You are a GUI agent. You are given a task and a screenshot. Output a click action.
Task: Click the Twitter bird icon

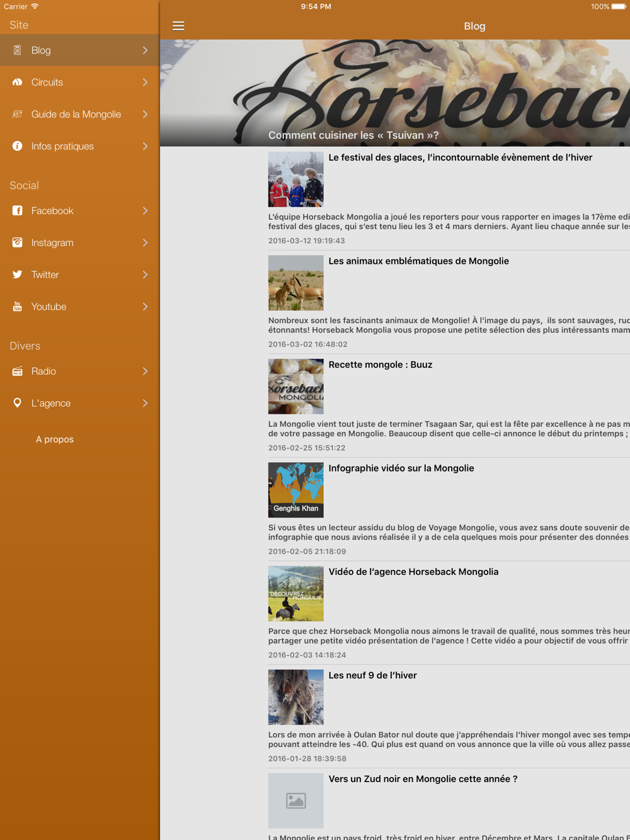[x=17, y=275]
